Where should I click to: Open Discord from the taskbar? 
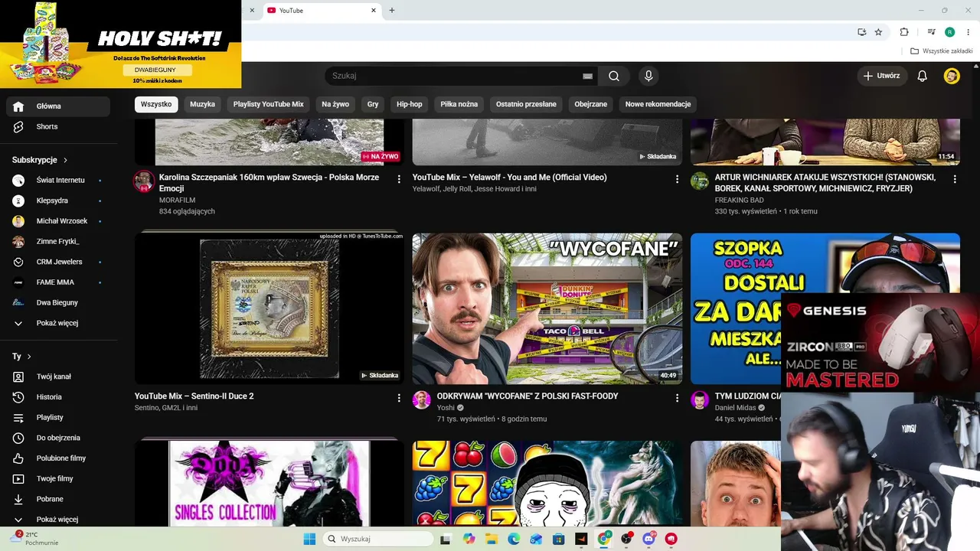coord(649,539)
